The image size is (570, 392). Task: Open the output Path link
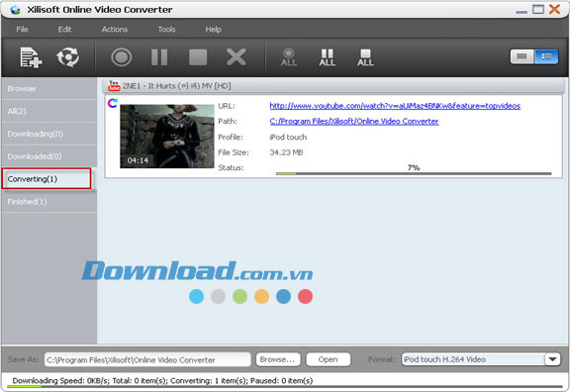(354, 121)
